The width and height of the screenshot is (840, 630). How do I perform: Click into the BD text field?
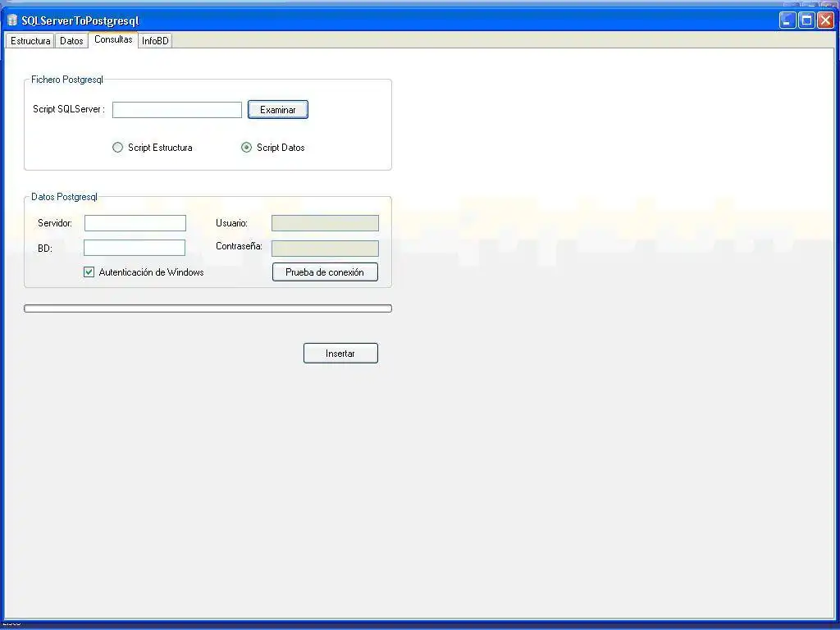click(x=135, y=248)
